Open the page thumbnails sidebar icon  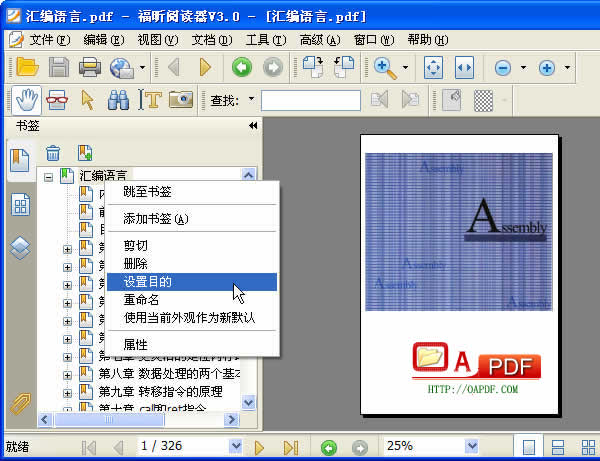tap(20, 205)
